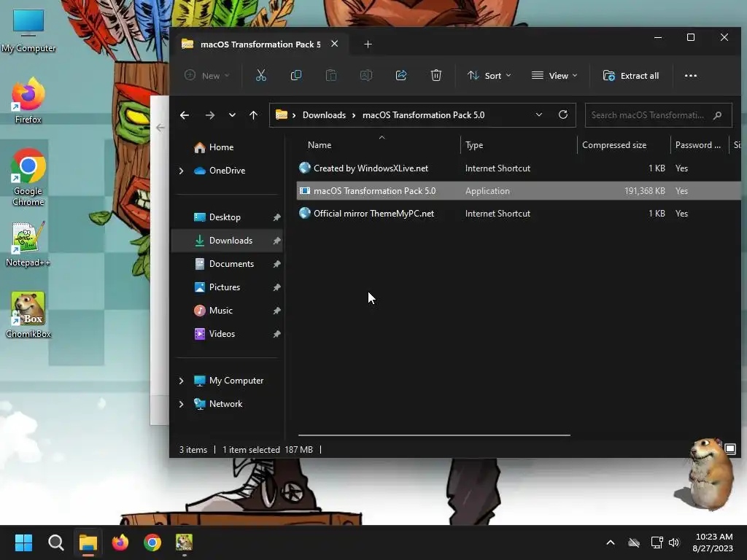Sort by Name column header
Screen dimensions: 747x560
coord(320,145)
